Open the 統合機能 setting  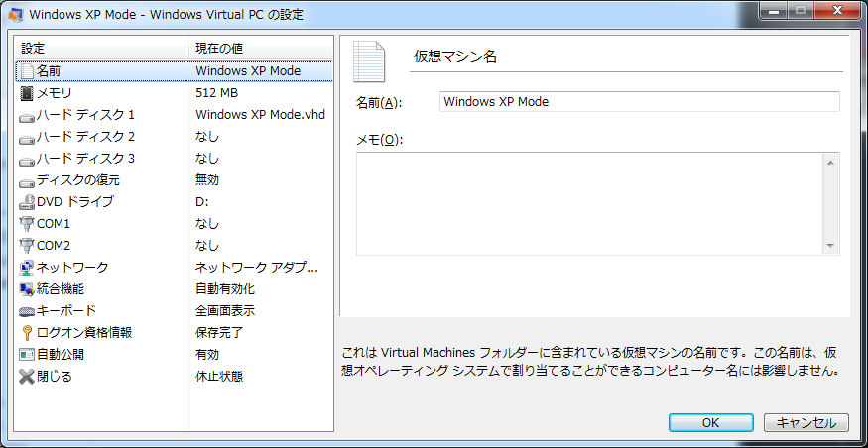174,289
